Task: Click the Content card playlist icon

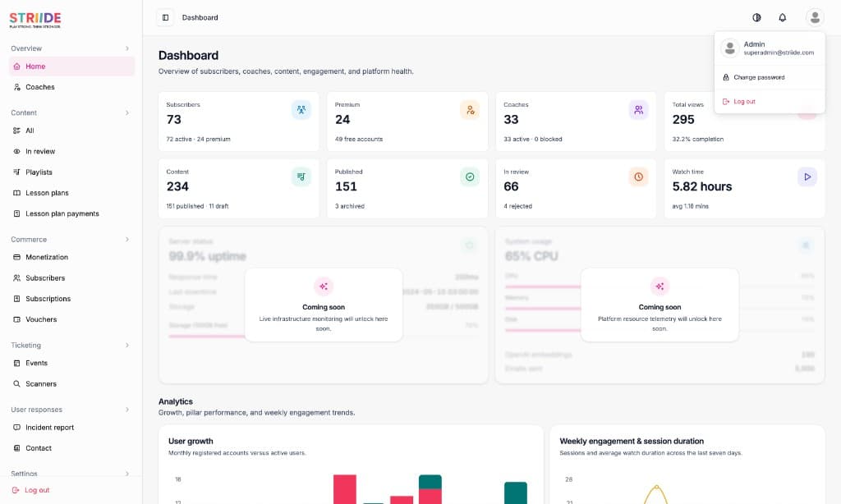Action: (x=301, y=177)
